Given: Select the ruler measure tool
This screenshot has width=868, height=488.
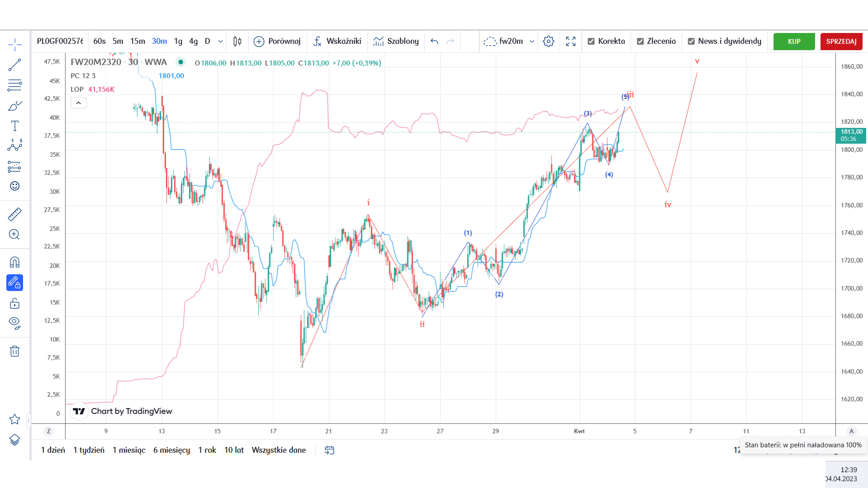Looking at the screenshot, I should (x=14, y=214).
